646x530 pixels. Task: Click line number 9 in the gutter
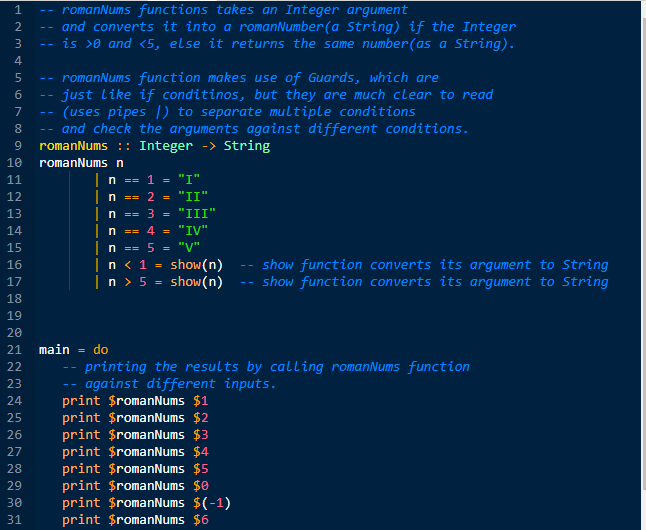coord(16,146)
